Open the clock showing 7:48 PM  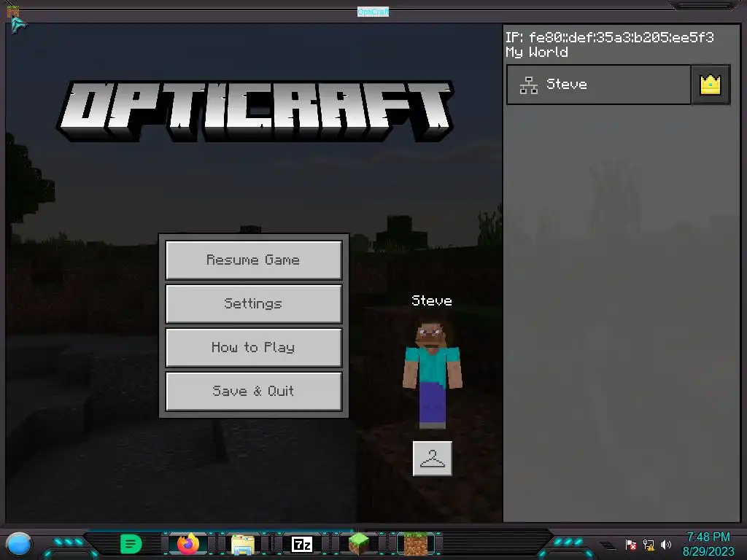pyautogui.click(x=708, y=537)
